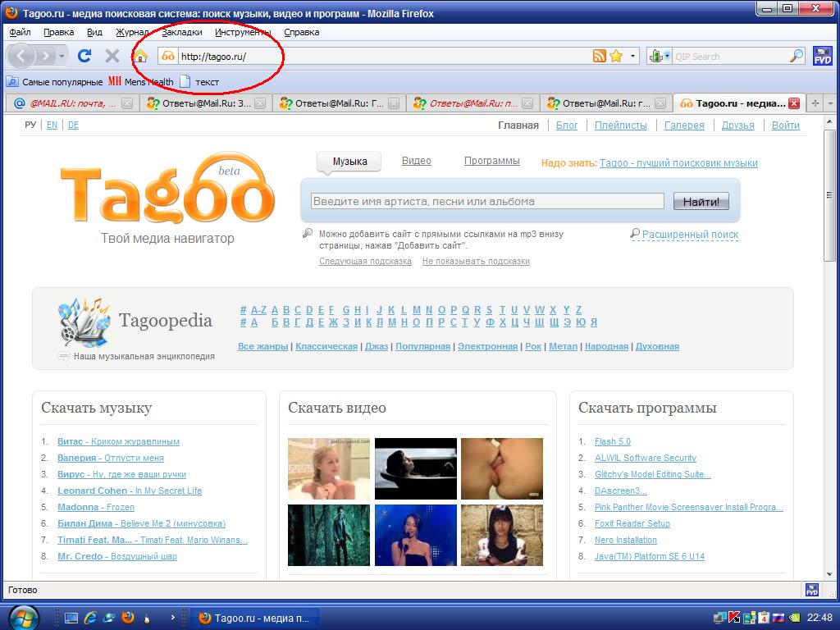Select the Видео search tab
This screenshot has height=630, width=840.
(x=416, y=161)
